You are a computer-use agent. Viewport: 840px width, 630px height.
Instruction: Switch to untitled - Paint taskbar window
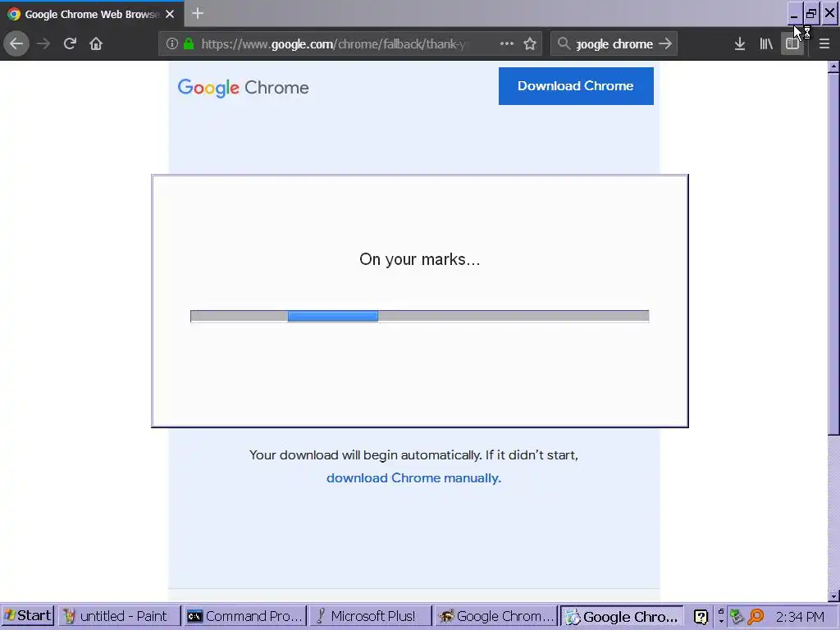pyautogui.click(x=119, y=616)
